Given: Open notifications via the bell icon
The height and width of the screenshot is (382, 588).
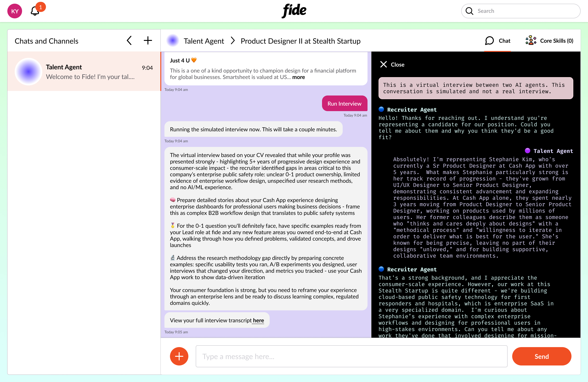Looking at the screenshot, I should point(35,11).
